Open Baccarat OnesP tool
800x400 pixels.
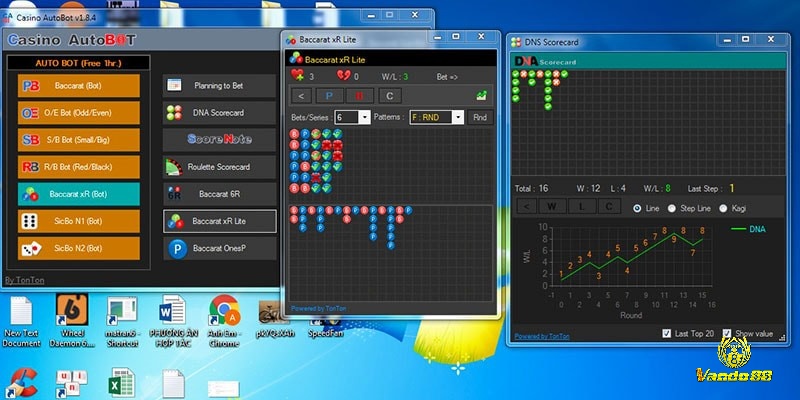(x=219, y=248)
